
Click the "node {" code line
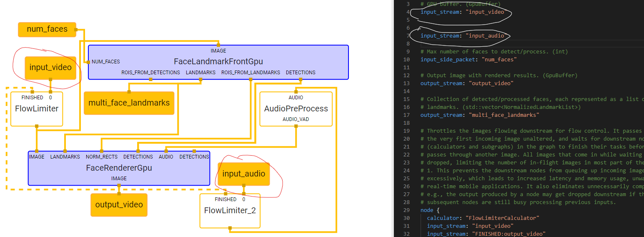click(430, 210)
